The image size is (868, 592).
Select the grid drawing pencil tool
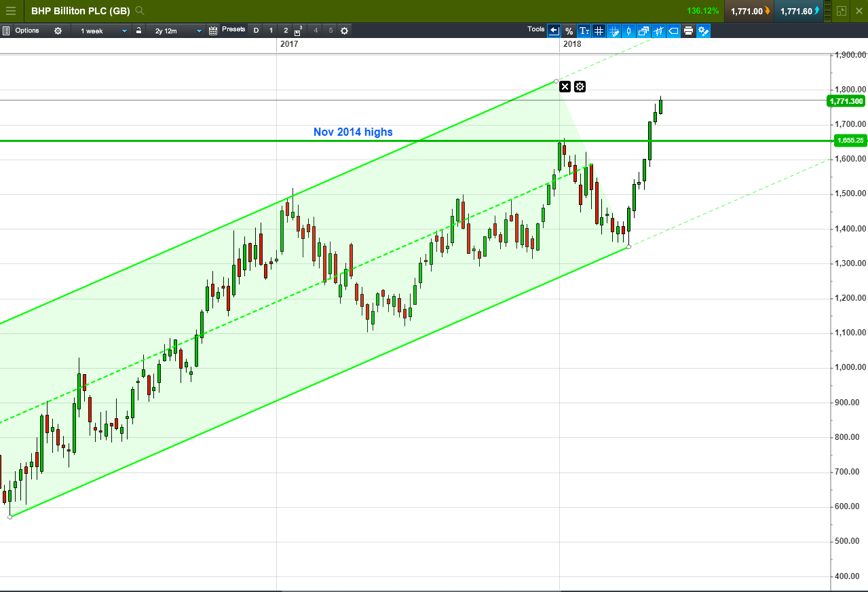tap(614, 31)
